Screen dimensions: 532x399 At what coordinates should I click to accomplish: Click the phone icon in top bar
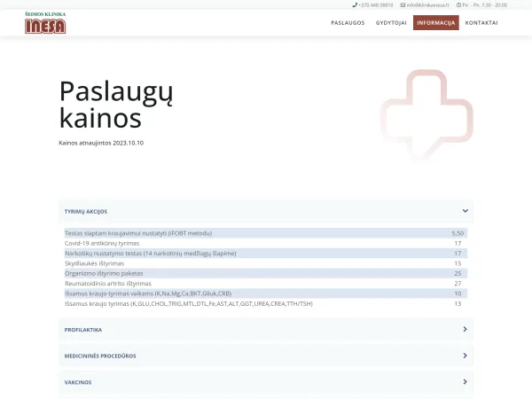tap(355, 5)
